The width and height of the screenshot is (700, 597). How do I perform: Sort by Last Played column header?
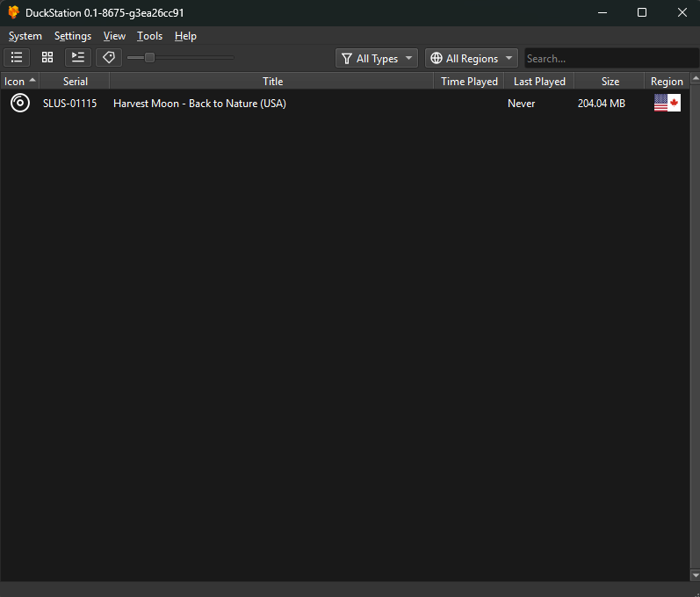tap(539, 82)
